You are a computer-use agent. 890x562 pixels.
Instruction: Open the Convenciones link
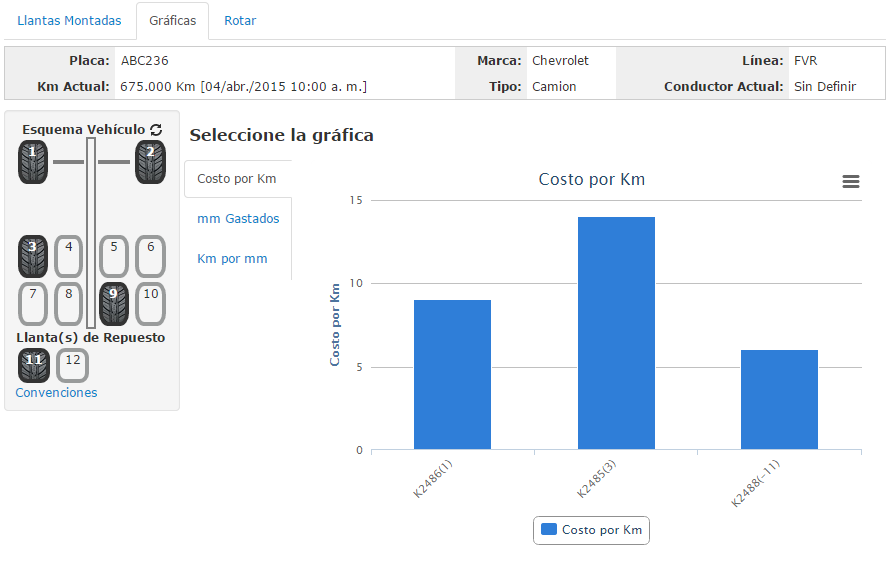point(56,393)
